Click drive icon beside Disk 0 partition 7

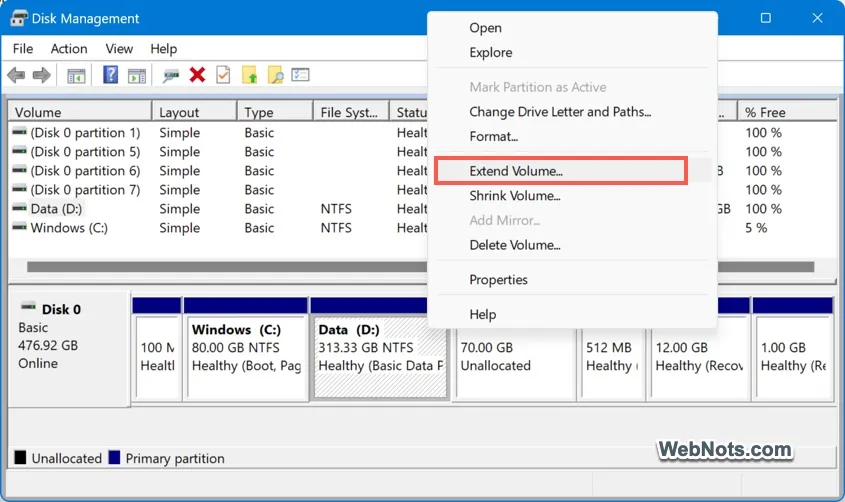(19, 189)
